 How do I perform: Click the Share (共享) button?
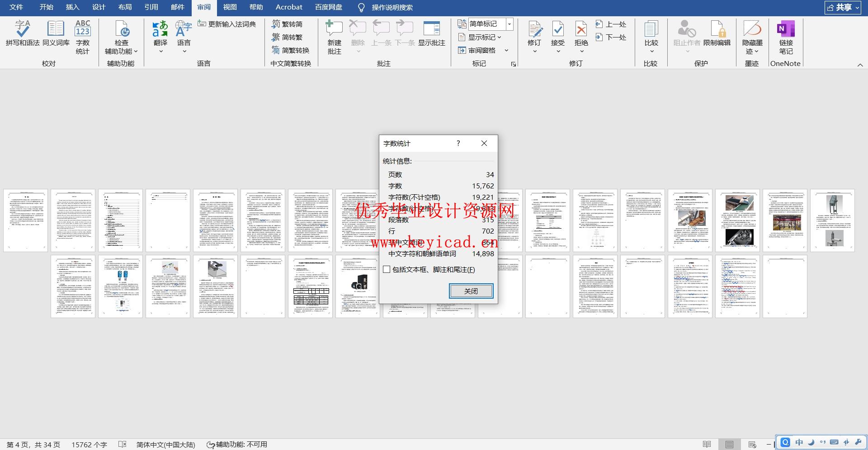pyautogui.click(x=843, y=7)
